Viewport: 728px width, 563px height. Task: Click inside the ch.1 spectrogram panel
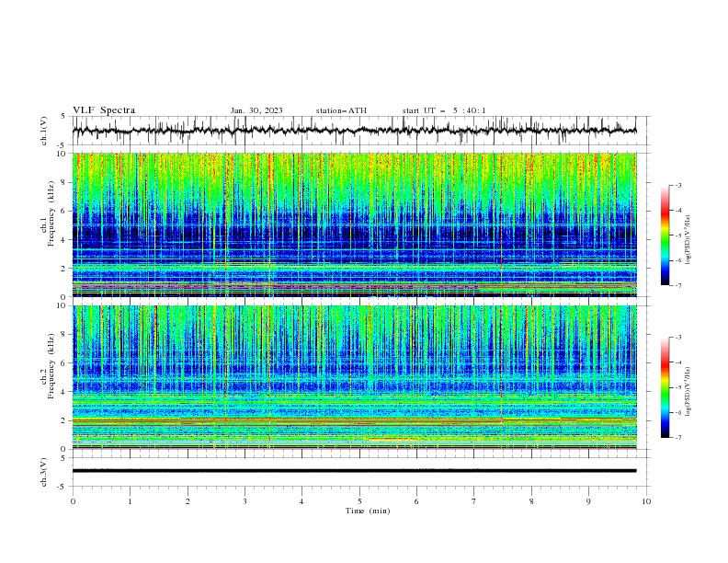[x=354, y=224]
